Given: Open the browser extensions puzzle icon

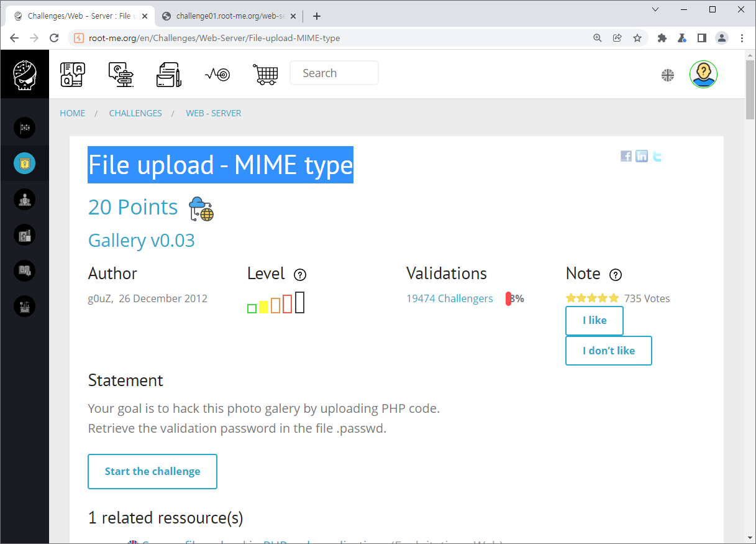Looking at the screenshot, I should point(662,38).
